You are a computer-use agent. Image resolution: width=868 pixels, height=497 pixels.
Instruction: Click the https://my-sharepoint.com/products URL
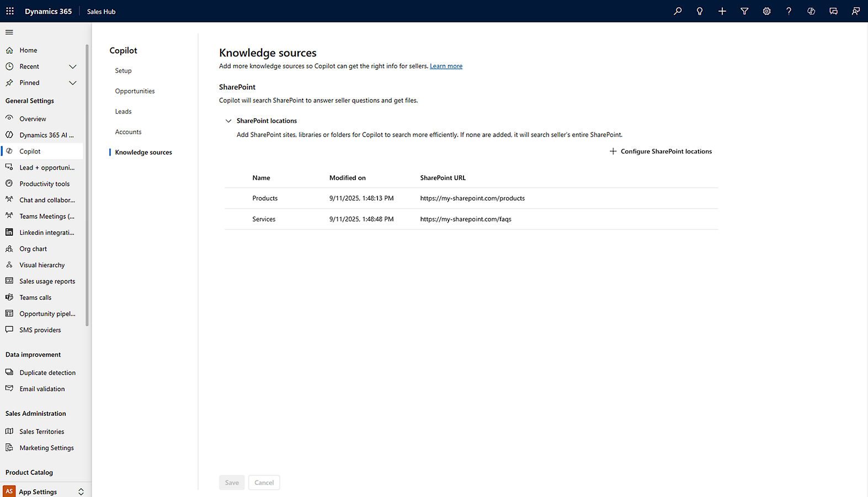click(x=472, y=198)
